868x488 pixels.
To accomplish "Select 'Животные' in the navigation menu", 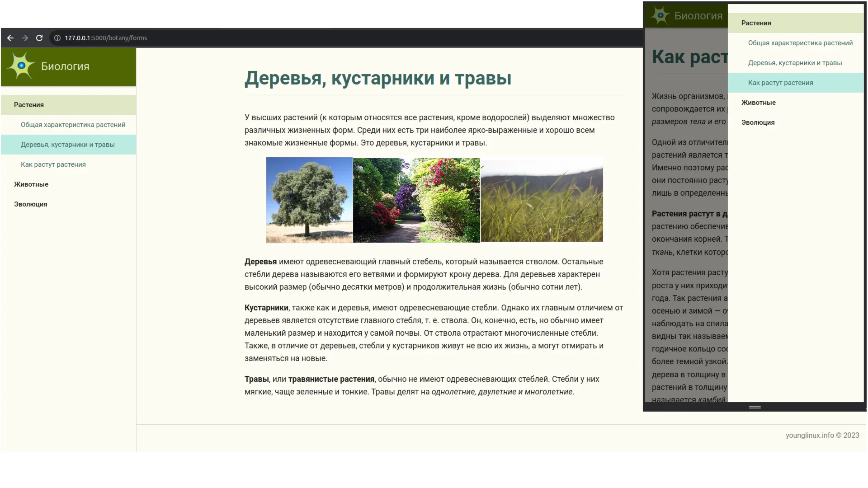I will tap(31, 184).
